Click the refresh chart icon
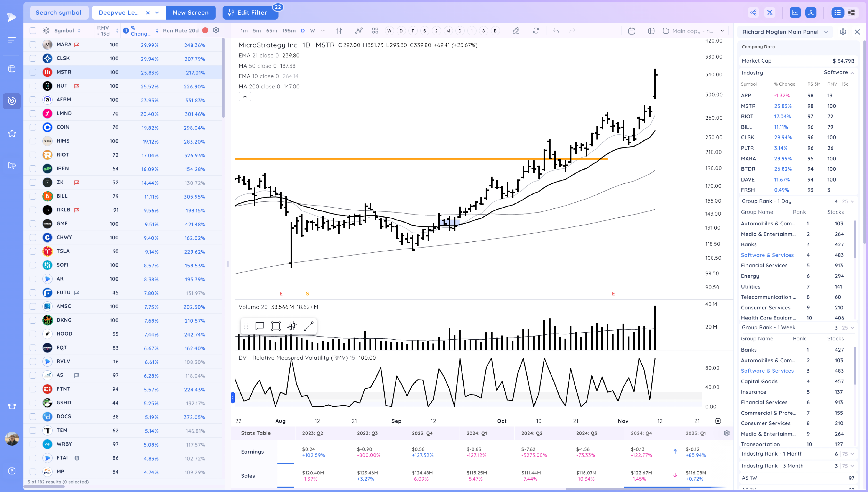Screen dimensions: 868x492 pos(536,31)
